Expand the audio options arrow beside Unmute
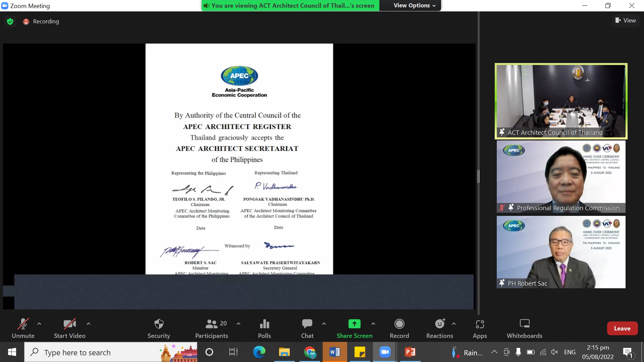The width and height of the screenshot is (644, 362). click(x=39, y=324)
